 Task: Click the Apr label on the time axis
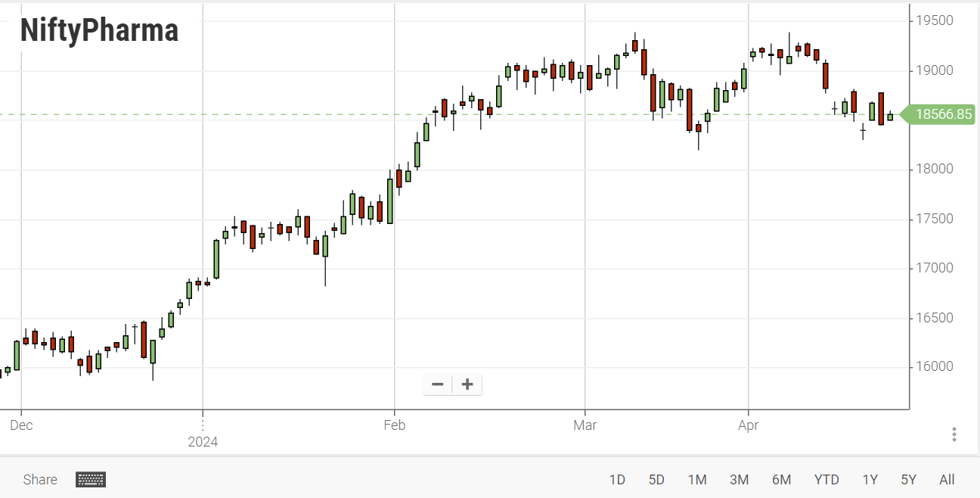(749, 425)
